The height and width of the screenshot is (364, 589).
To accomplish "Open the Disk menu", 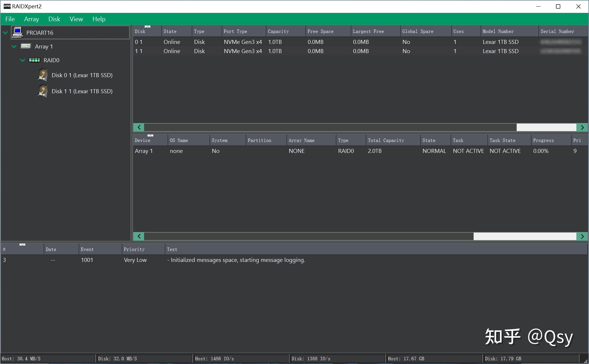I will click(54, 19).
